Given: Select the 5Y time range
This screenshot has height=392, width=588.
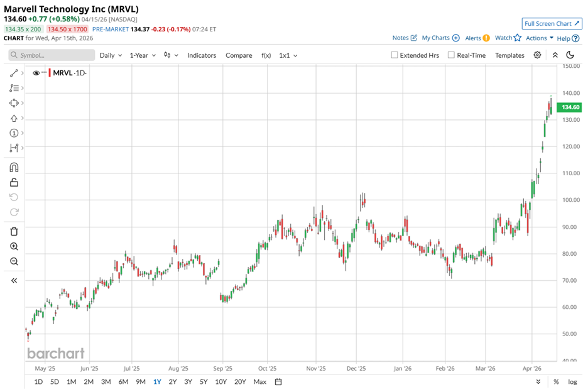Looking at the screenshot, I should pos(204,381).
